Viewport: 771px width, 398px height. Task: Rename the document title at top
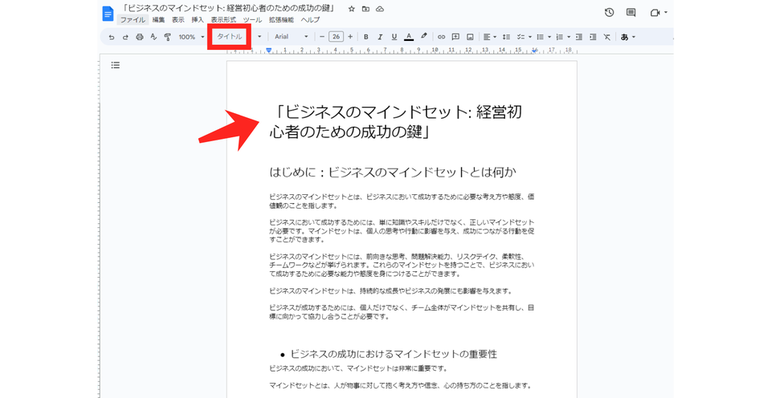coord(229,8)
